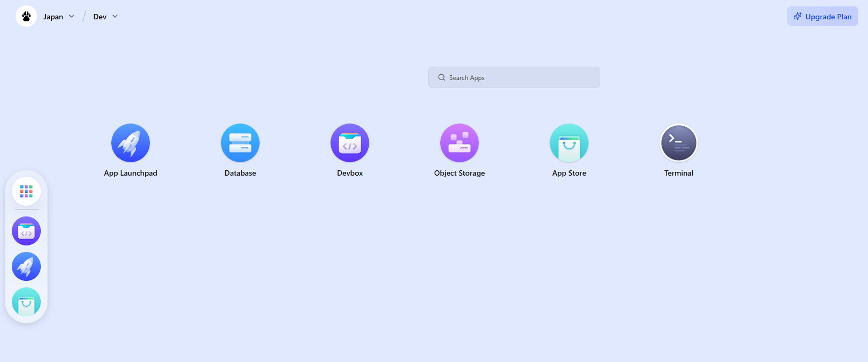Screen dimensions: 868x362
Task: Open App Store from the left dock
Action: coord(26,302)
